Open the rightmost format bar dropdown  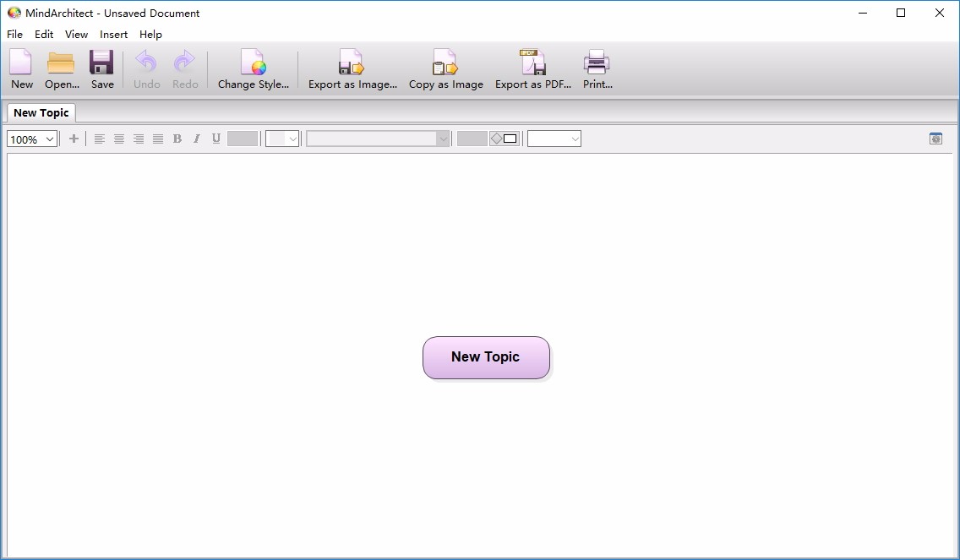554,139
